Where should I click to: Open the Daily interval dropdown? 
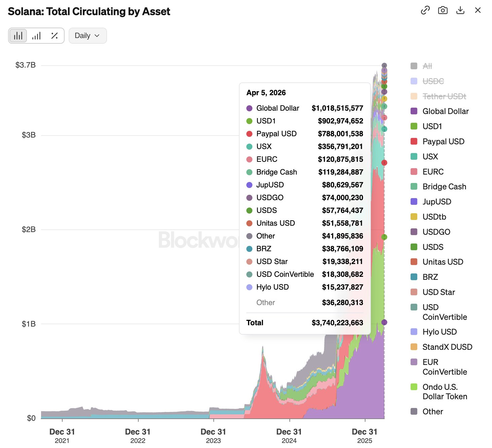pos(87,36)
